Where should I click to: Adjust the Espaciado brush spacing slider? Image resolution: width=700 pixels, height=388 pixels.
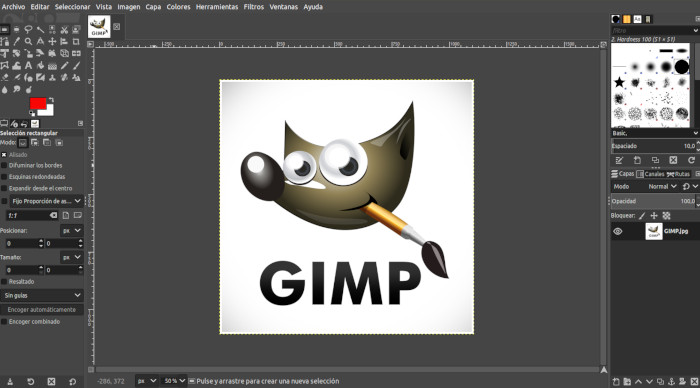point(653,146)
